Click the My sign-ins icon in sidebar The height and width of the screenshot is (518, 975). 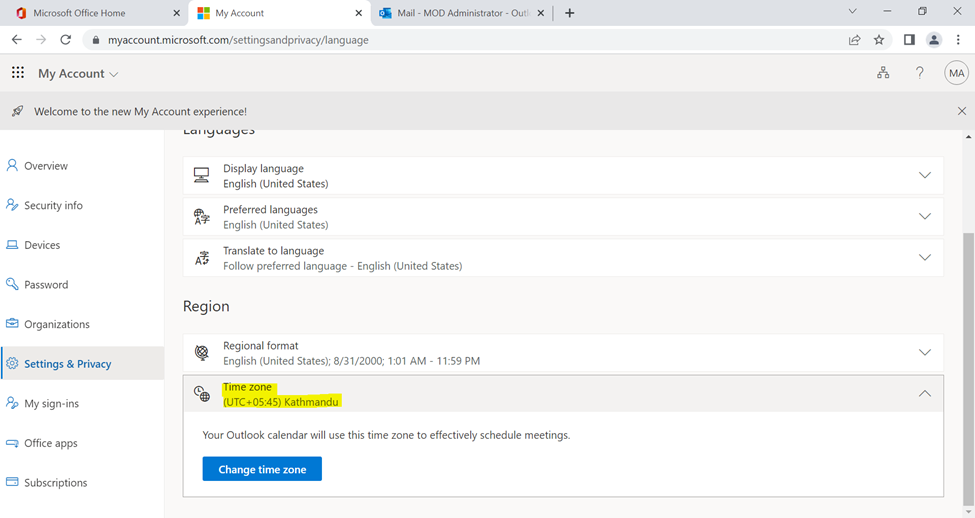[12, 403]
